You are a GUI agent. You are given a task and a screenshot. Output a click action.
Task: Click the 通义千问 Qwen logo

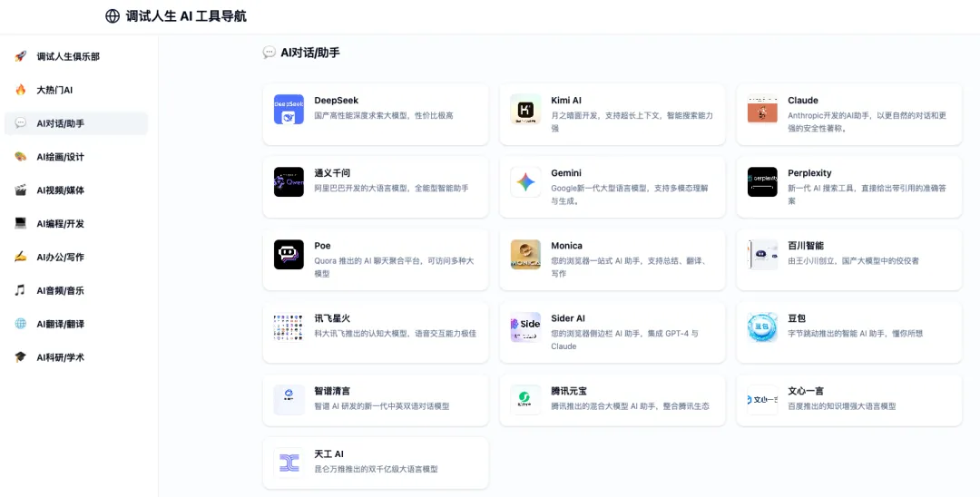pyautogui.click(x=289, y=181)
